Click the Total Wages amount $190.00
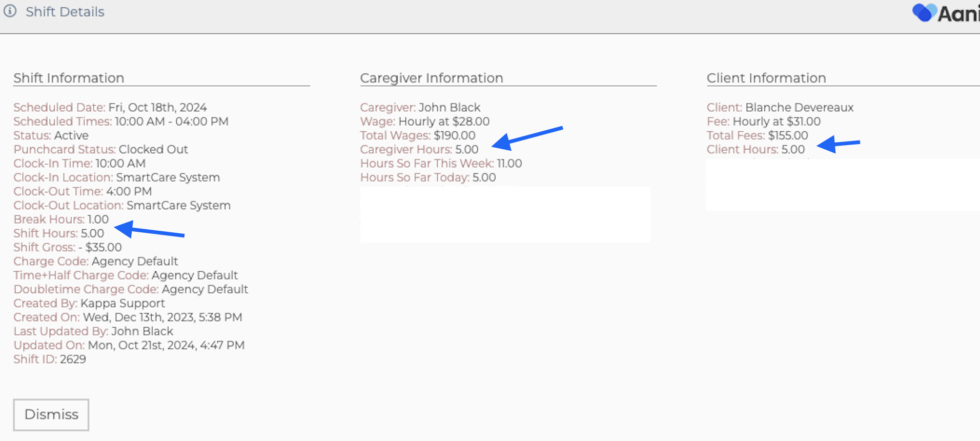Screen dimensions: 980x441 (x=455, y=135)
